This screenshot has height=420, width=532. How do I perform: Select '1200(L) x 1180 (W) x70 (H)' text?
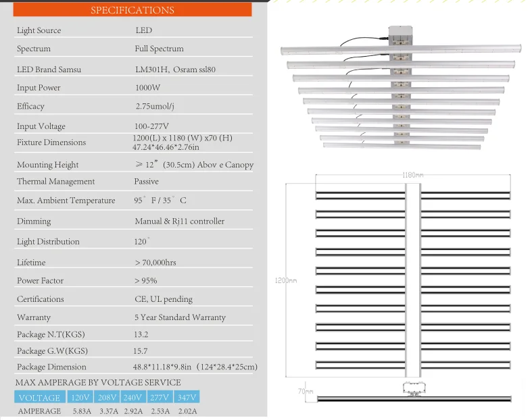click(183, 138)
